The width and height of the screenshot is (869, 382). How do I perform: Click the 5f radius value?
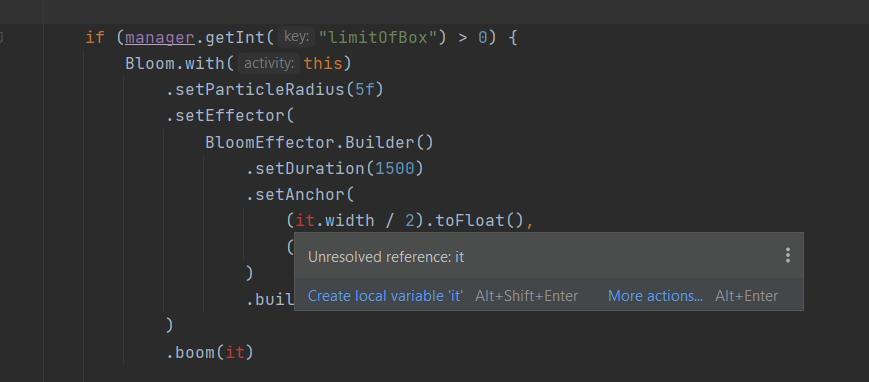coord(365,90)
